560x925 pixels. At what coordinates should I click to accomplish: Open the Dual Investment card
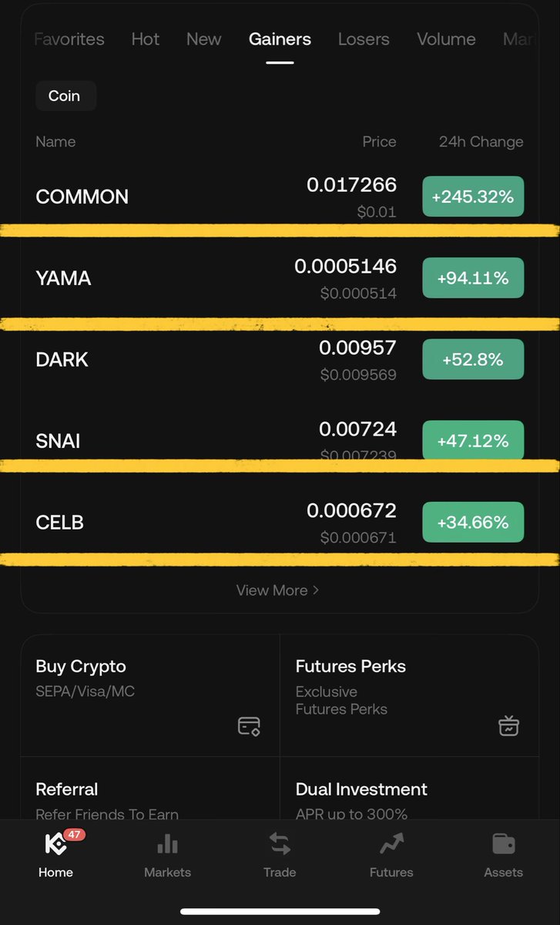pos(408,798)
